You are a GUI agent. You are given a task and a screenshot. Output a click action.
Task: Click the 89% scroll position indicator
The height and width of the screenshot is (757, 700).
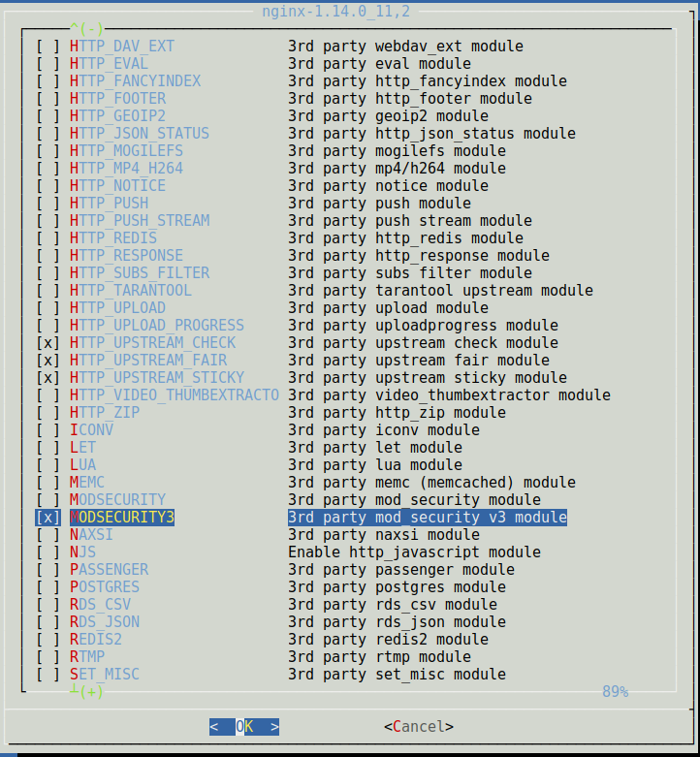click(x=615, y=692)
